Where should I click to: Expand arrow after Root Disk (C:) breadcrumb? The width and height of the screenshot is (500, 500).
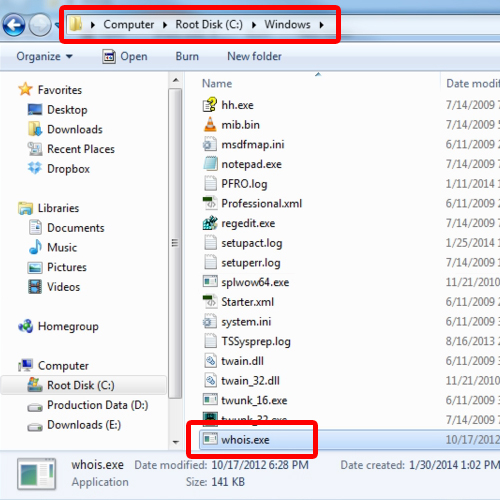coord(254,25)
